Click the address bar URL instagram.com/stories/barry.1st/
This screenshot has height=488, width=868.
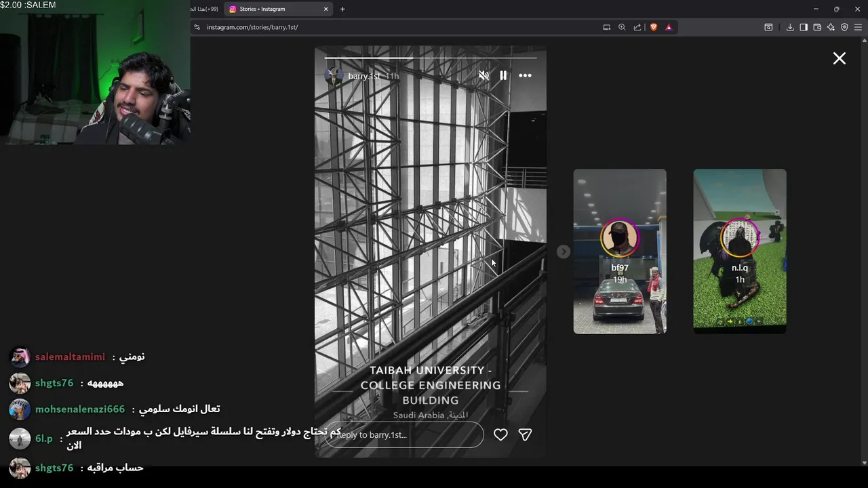point(252,27)
